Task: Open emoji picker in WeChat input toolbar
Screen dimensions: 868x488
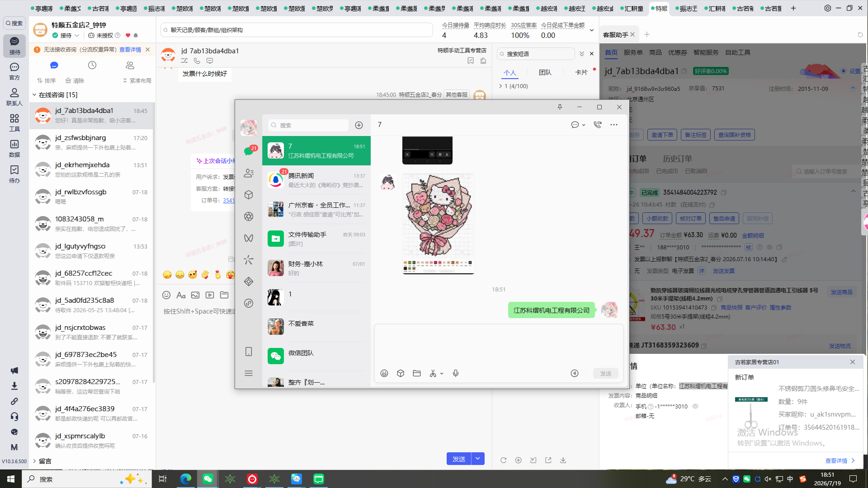Action: (x=384, y=373)
